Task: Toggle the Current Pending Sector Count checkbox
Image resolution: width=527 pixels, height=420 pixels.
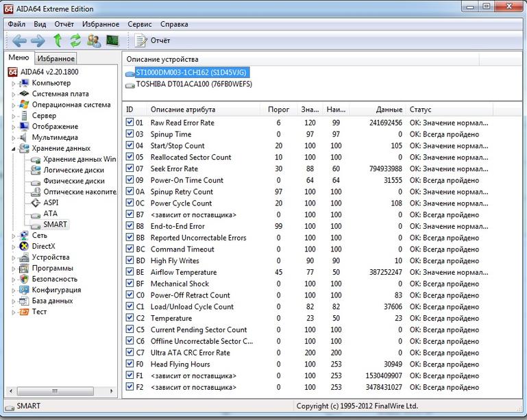Action: [130, 329]
